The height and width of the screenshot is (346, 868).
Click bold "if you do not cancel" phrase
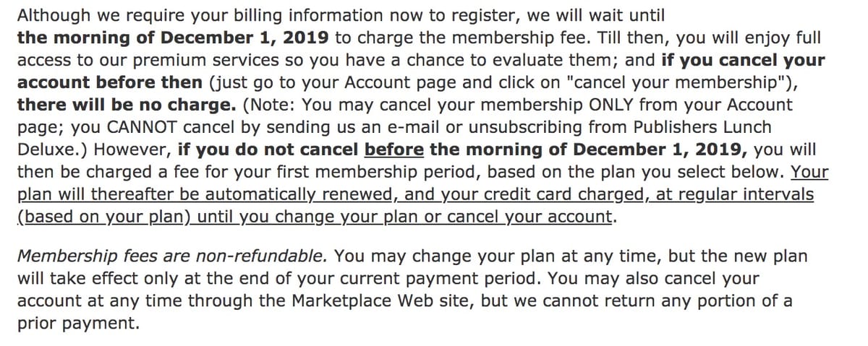[267, 150]
